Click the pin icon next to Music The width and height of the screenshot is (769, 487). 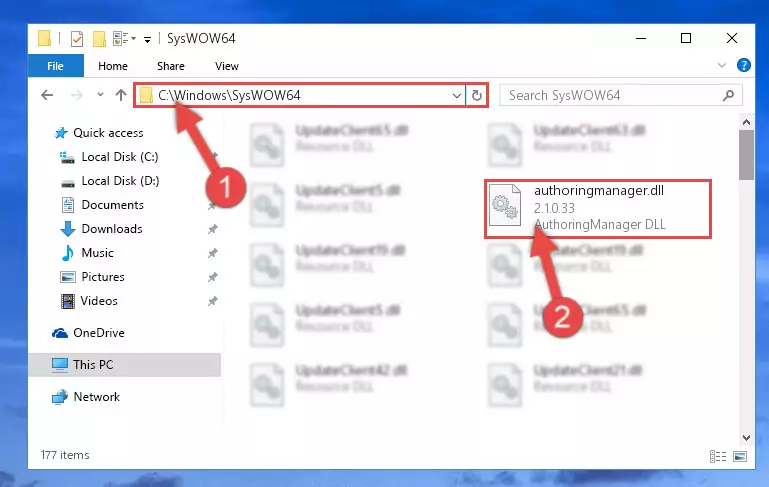coord(212,253)
